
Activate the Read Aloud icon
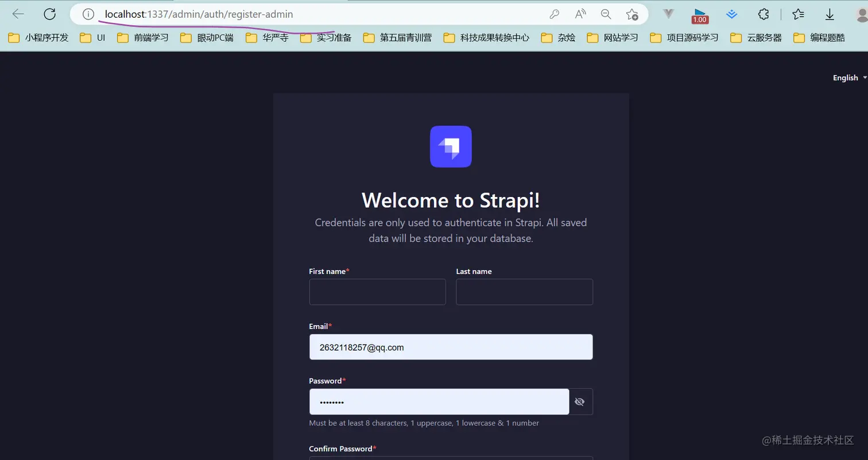pyautogui.click(x=580, y=14)
